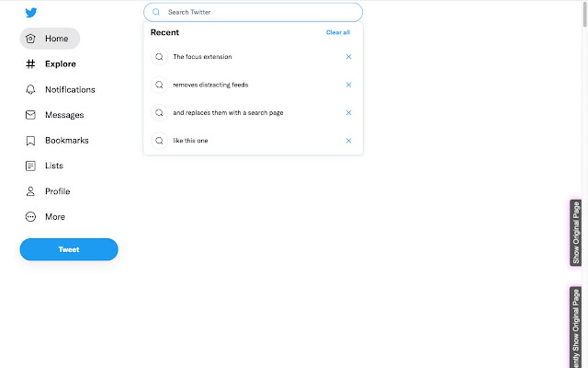Remove 'removes distracting feeds' recent search
This screenshot has height=368, width=588.
(x=348, y=85)
